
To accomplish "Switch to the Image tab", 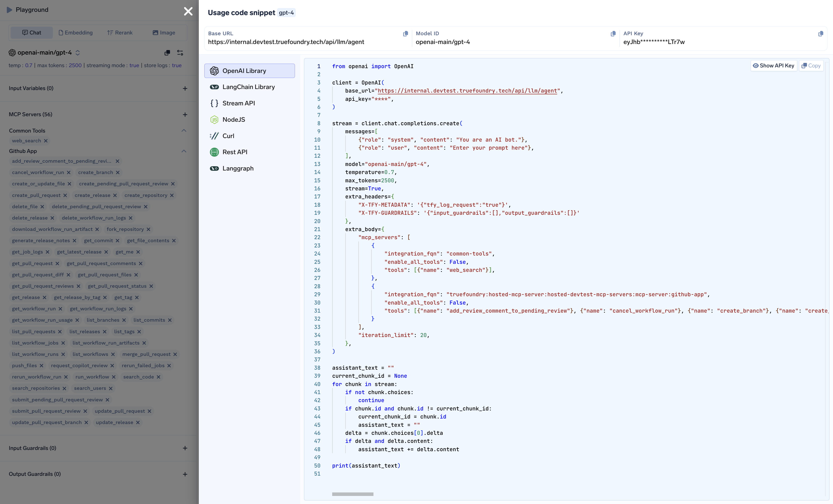I will point(164,32).
